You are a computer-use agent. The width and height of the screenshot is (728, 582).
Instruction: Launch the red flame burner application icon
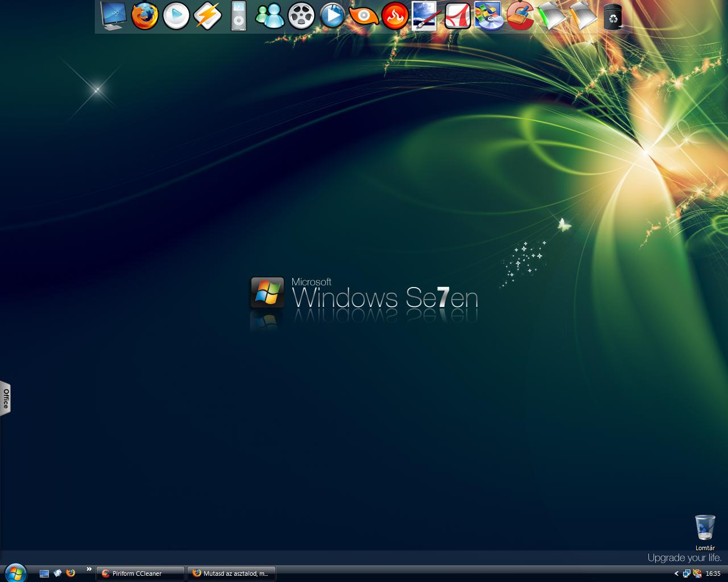click(395, 15)
